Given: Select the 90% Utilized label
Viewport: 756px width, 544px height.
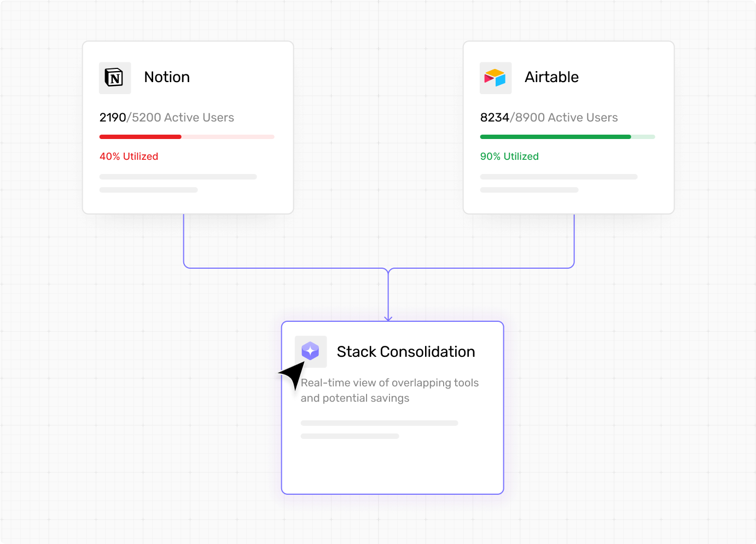Looking at the screenshot, I should (x=509, y=157).
